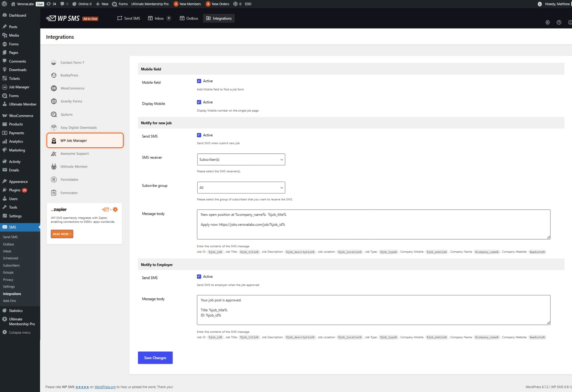Click the Analytics sidebar icon
This screenshot has height=392, width=572.
click(x=5, y=142)
